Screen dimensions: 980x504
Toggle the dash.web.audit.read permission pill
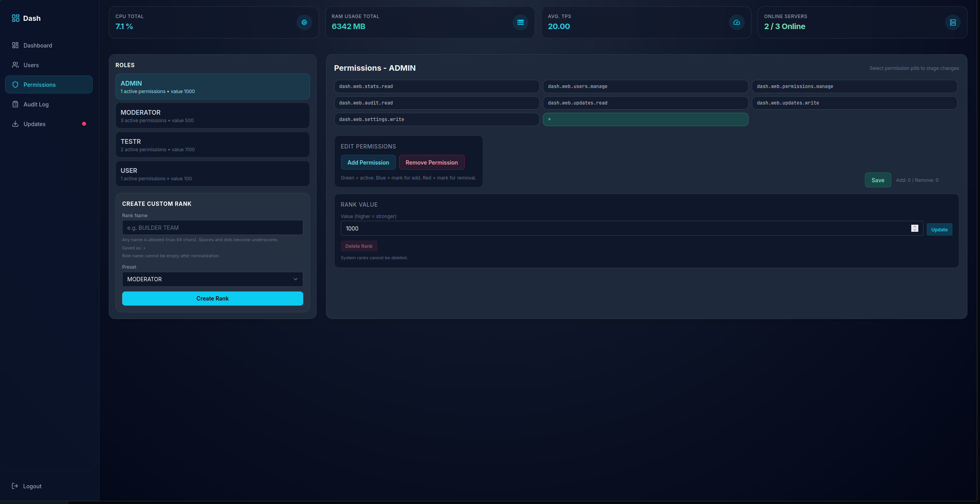coord(436,103)
